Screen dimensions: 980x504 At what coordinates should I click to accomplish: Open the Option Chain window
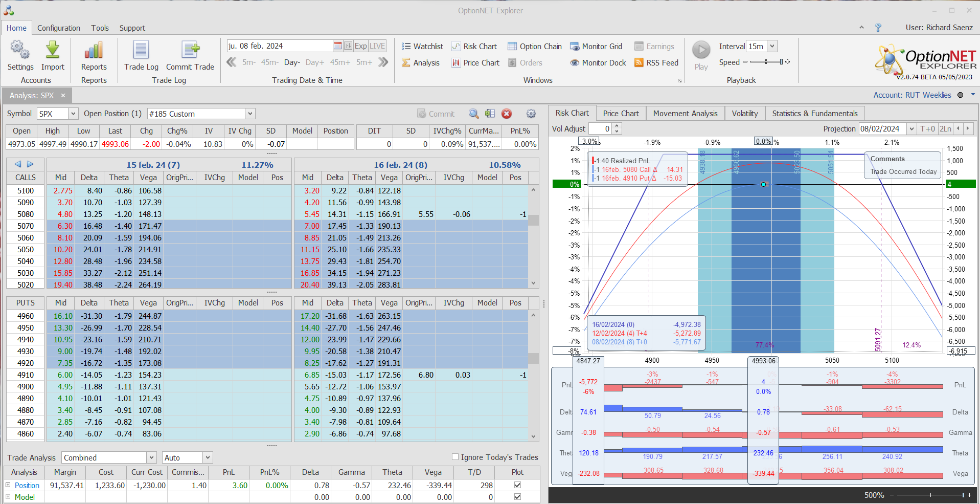(x=534, y=47)
